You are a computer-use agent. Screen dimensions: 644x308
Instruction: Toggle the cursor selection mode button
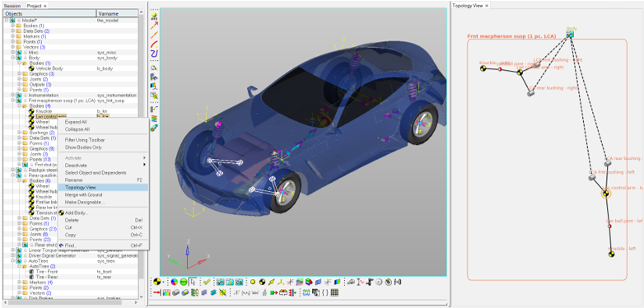click(193, 282)
